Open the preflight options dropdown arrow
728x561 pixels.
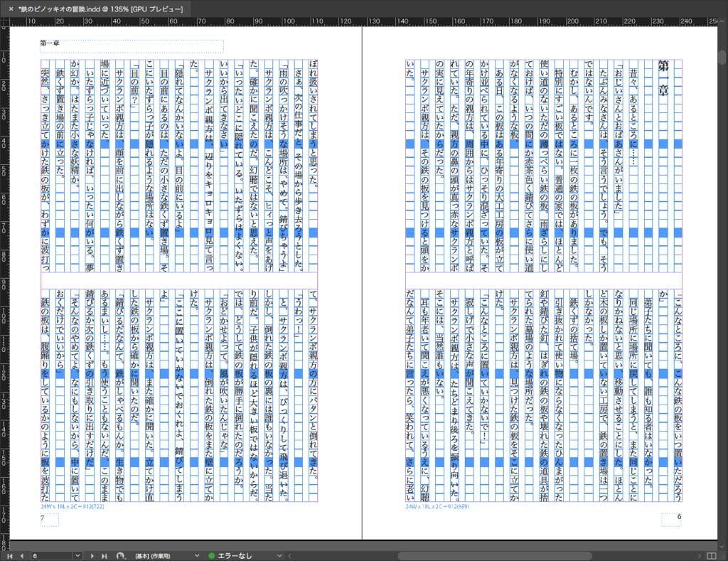279,556
